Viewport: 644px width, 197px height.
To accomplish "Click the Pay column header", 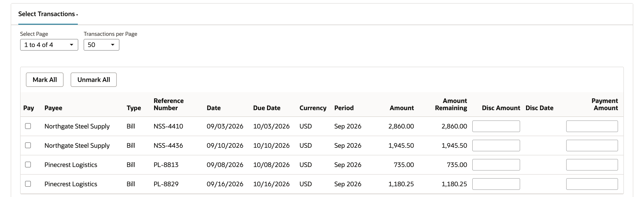I will click(28, 108).
